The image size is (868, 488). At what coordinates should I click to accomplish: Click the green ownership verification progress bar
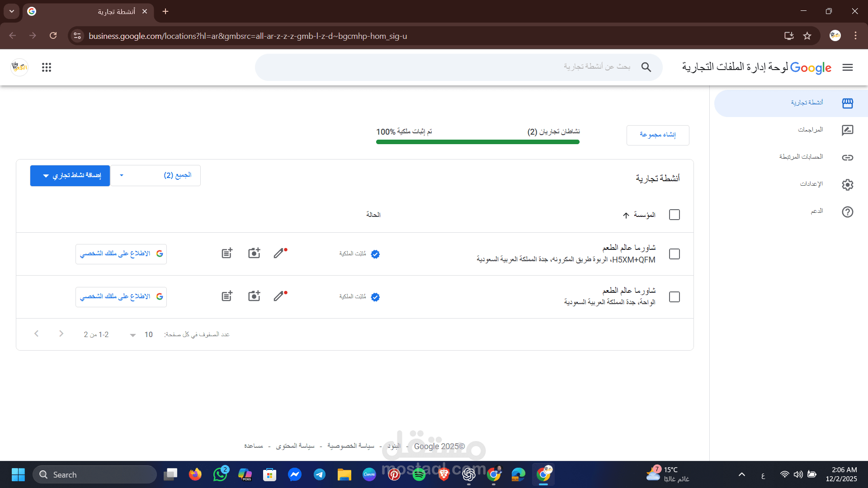pos(477,141)
